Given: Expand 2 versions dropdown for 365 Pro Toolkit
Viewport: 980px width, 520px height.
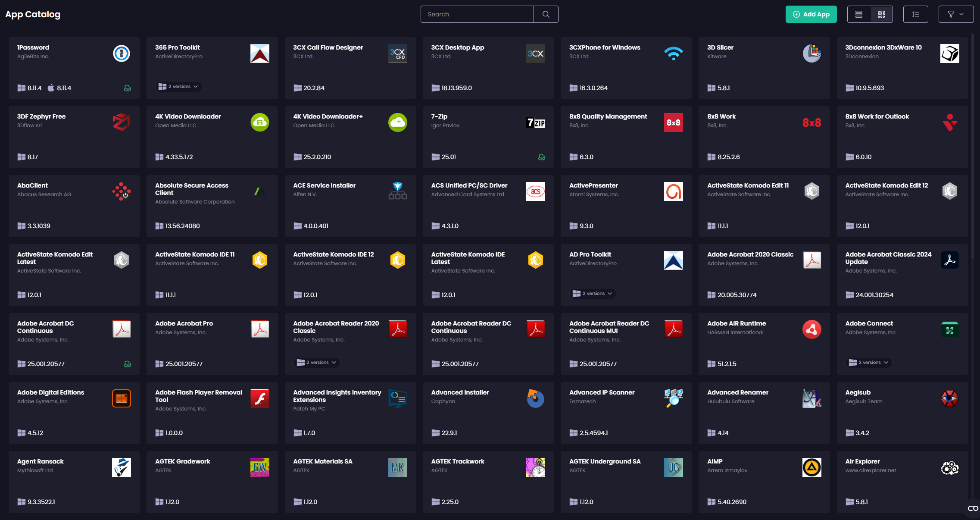Looking at the screenshot, I should point(178,87).
